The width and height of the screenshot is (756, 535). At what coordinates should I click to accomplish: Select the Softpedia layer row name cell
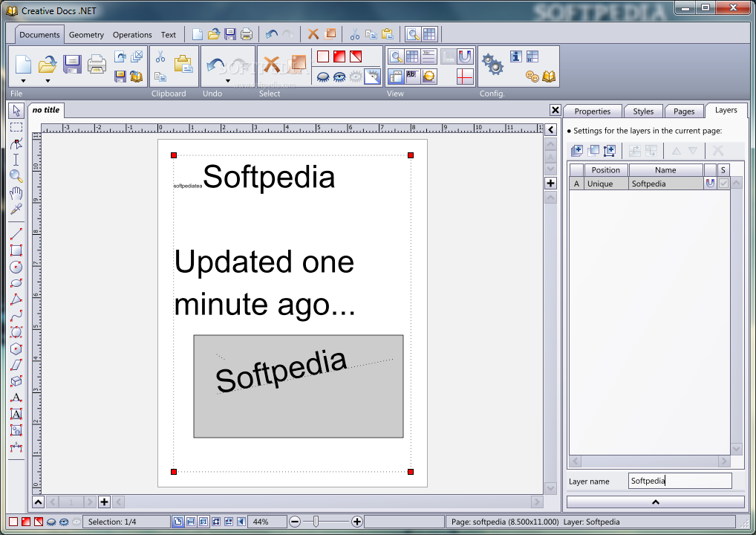tap(665, 184)
